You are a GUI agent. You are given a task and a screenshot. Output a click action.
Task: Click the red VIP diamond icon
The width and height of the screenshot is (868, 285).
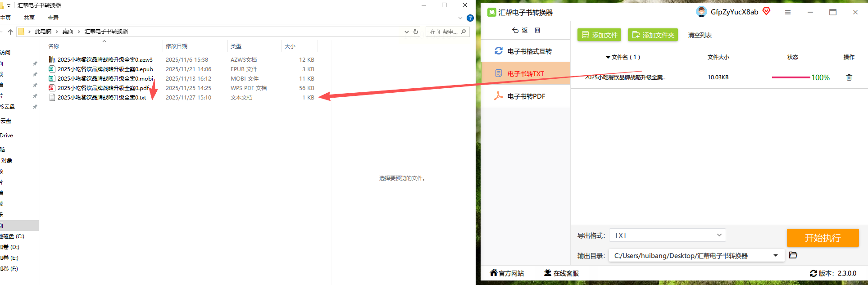[x=766, y=11]
